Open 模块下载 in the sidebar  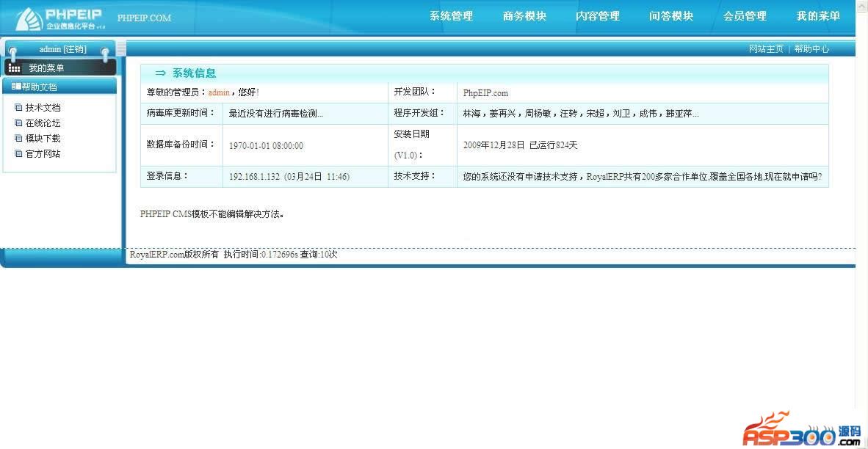[x=43, y=138]
